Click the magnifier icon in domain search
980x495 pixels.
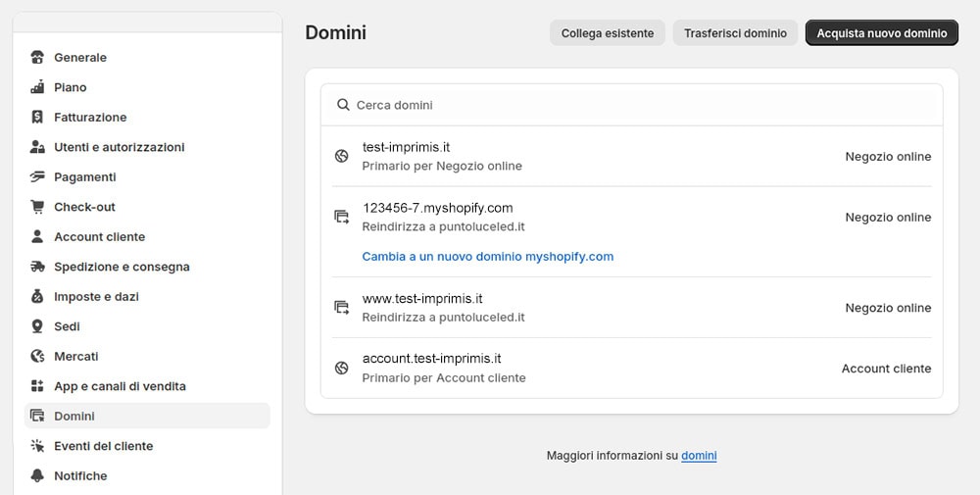pyautogui.click(x=343, y=105)
